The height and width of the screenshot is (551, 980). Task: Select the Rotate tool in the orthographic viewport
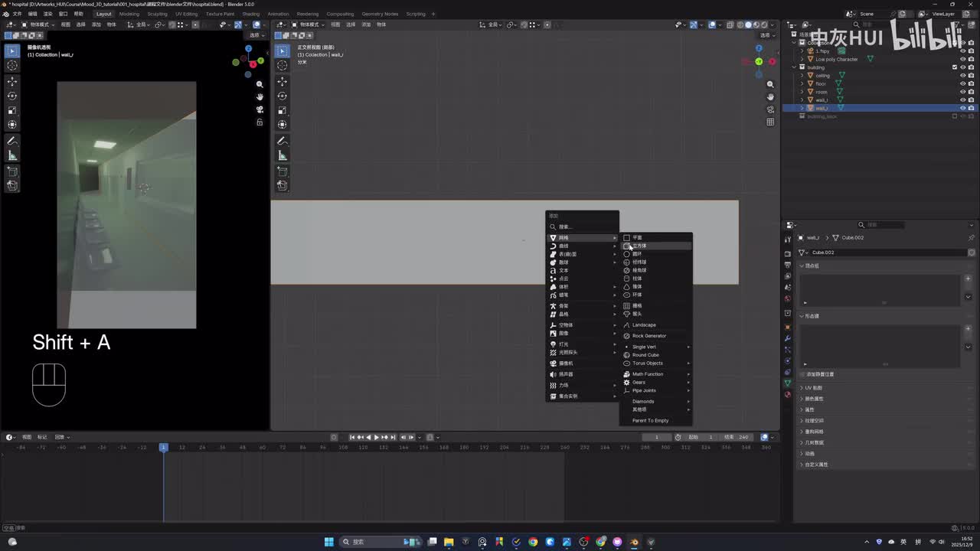(283, 96)
